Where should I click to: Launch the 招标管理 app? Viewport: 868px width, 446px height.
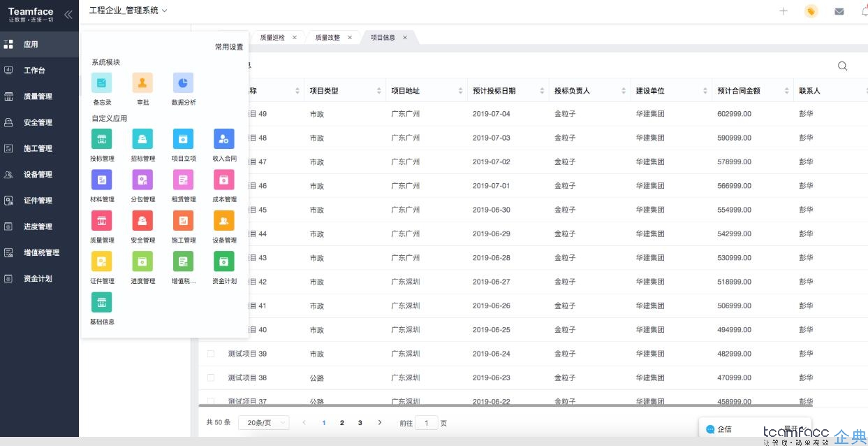point(142,139)
